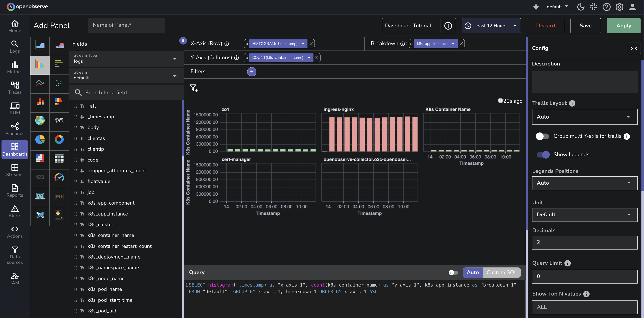Pick the heatmap chart type icon

click(x=40, y=158)
